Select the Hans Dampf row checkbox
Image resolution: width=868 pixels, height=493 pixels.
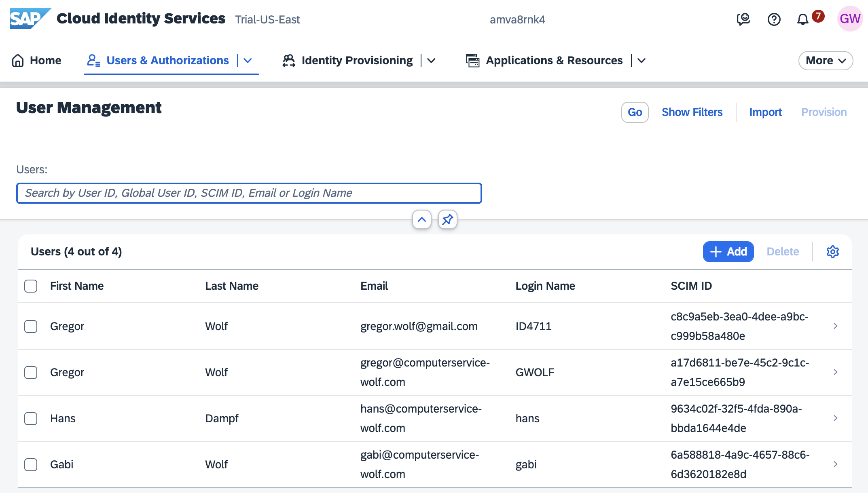[x=31, y=418]
